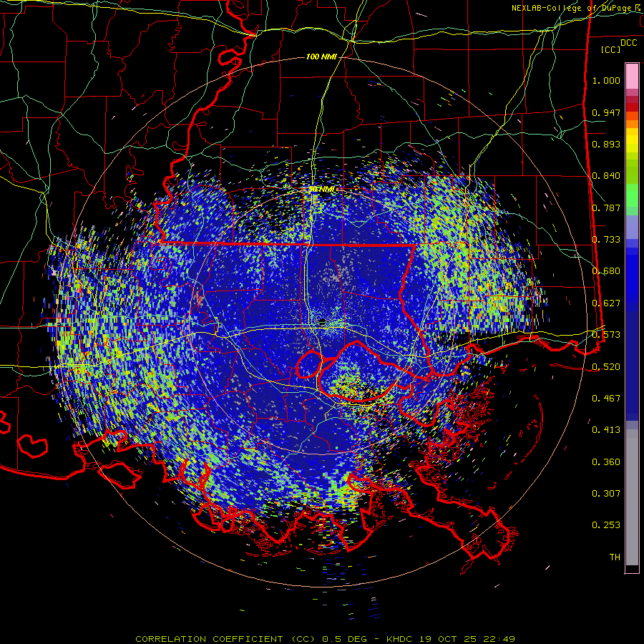
Task: Click the 0.5 DEG elevation text in caption
Action: 344,639
